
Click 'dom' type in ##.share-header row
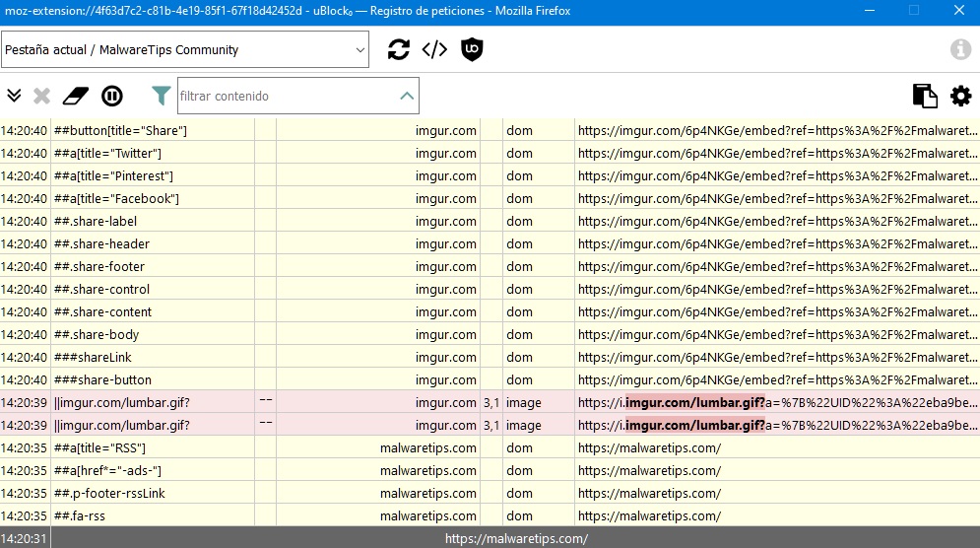pyautogui.click(x=519, y=244)
